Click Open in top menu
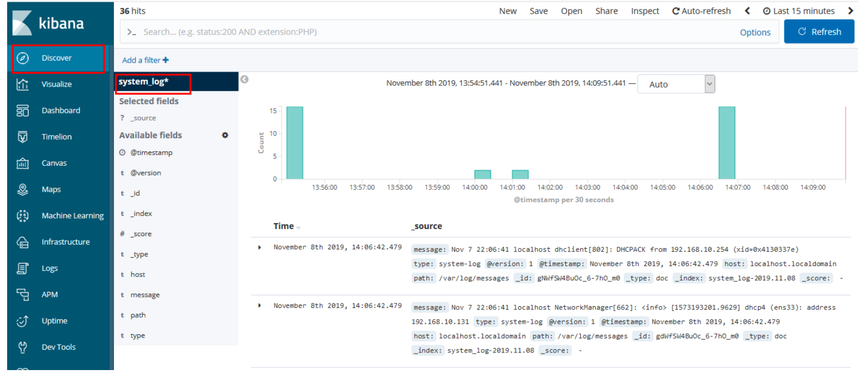 pos(572,10)
